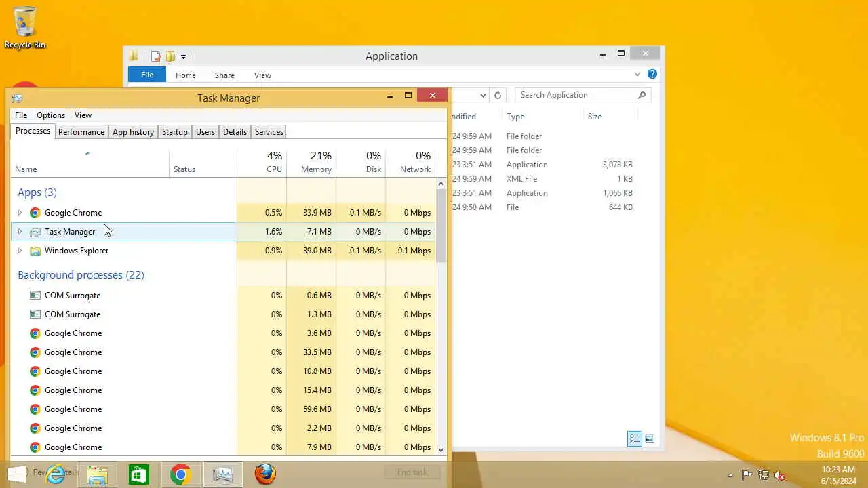Click the Properties icon in Explorer's quick access toolbar

click(156, 56)
